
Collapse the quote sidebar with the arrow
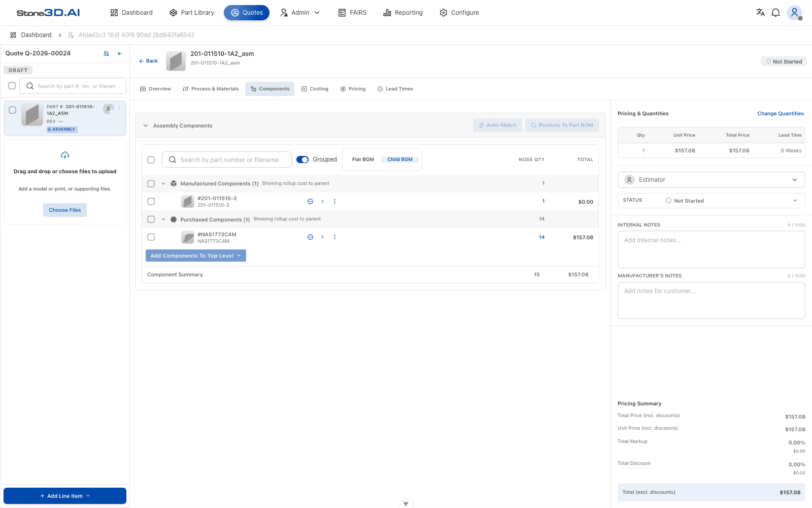(120, 53)
